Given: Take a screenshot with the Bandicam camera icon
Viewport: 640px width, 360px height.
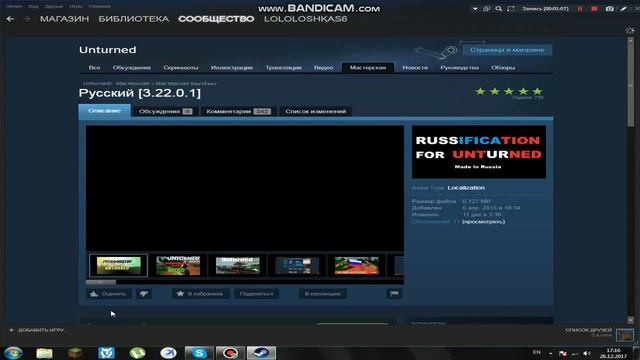Looking at the screenshot, I should pos(609,9).
